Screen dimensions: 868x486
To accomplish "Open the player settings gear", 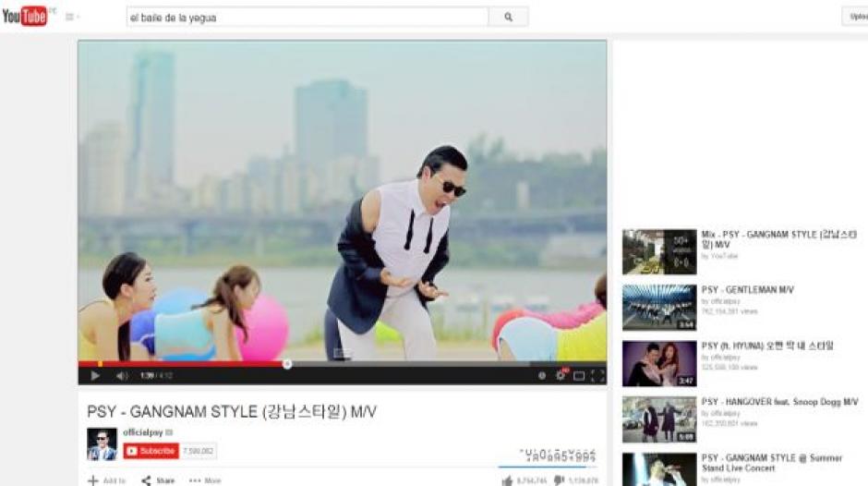I will pos(561,375).
